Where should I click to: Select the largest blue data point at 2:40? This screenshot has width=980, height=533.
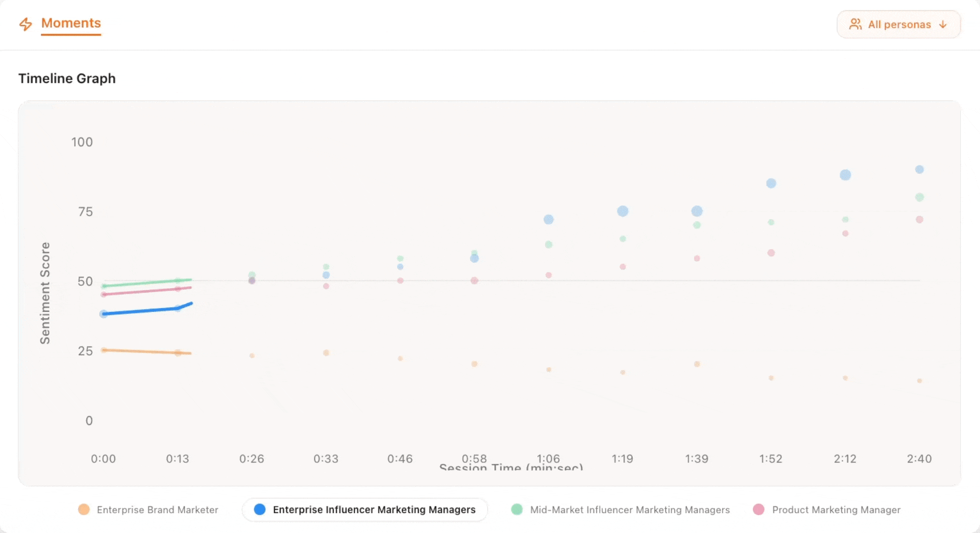pos(919,169)
